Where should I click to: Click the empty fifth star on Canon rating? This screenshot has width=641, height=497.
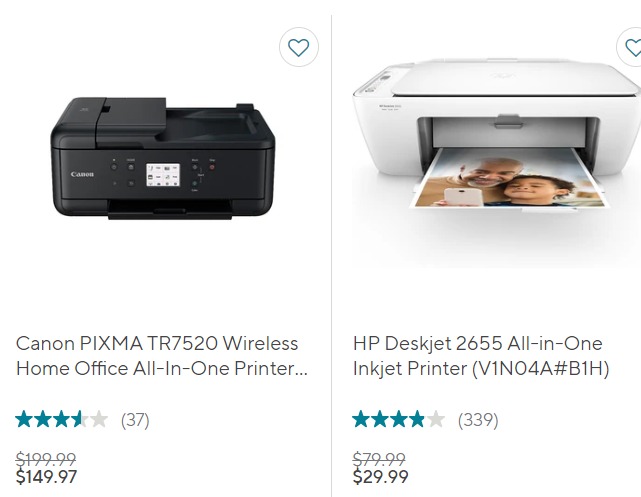tap(99, 419)
